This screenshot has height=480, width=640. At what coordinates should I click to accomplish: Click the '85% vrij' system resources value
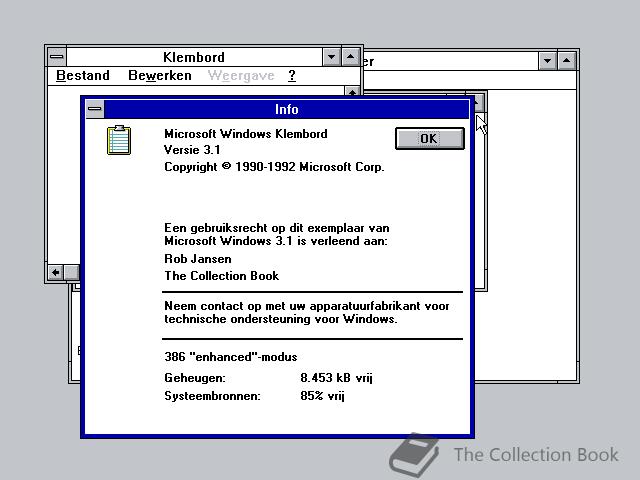tap(322, 396)
